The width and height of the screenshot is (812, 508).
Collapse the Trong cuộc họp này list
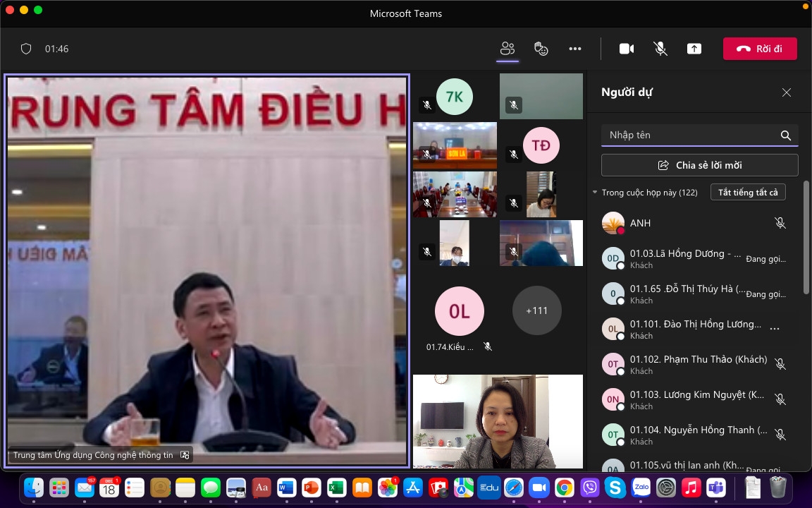(595, 193)
